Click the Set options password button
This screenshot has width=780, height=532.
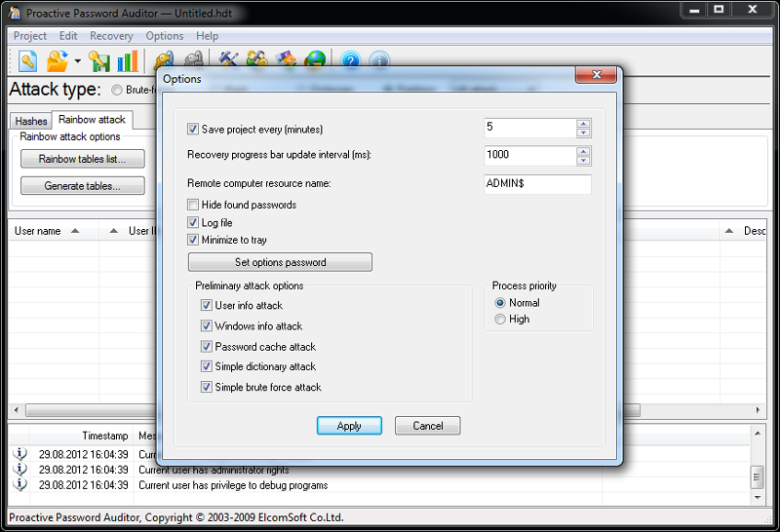tap(280, 262)
